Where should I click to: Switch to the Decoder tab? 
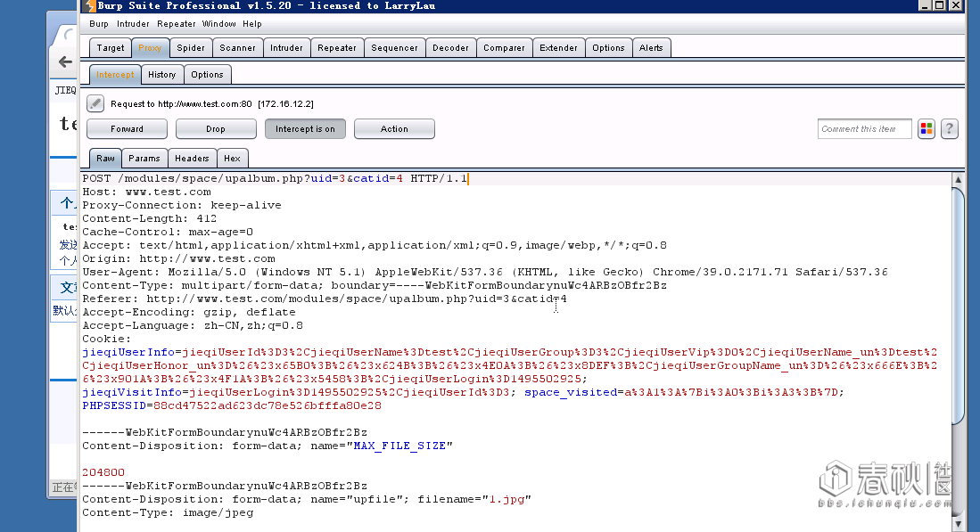450,47
